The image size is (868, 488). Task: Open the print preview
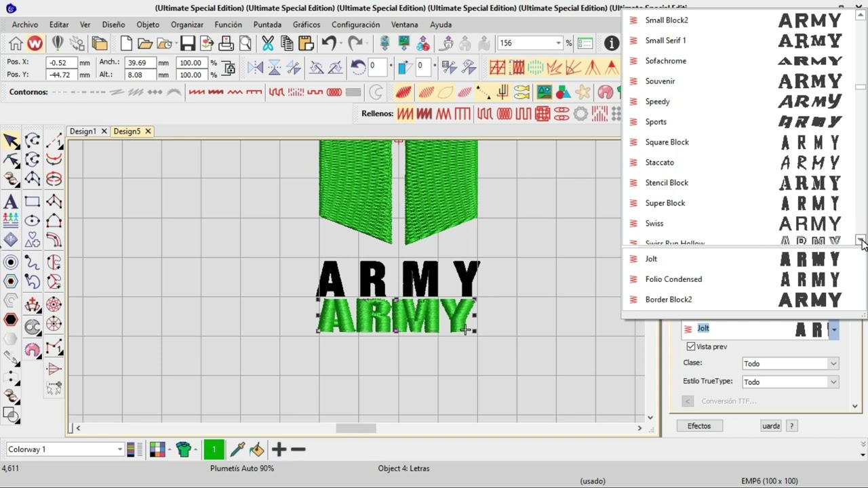coord(245,44)
